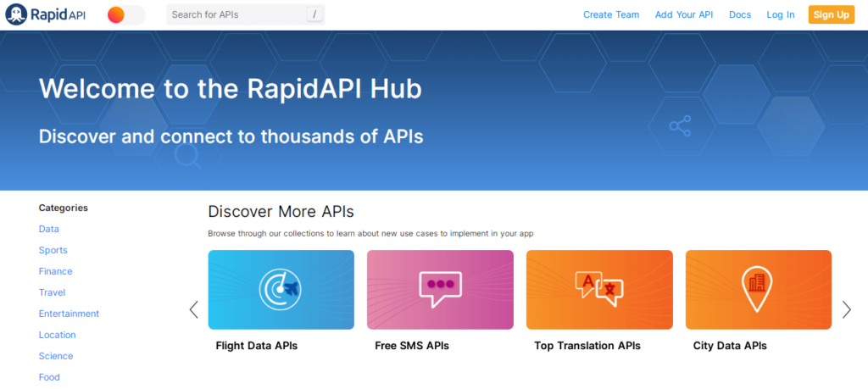This screenshot has width=868, height=389.
Task: Click Log In in the header
Action: pos(781,15)
